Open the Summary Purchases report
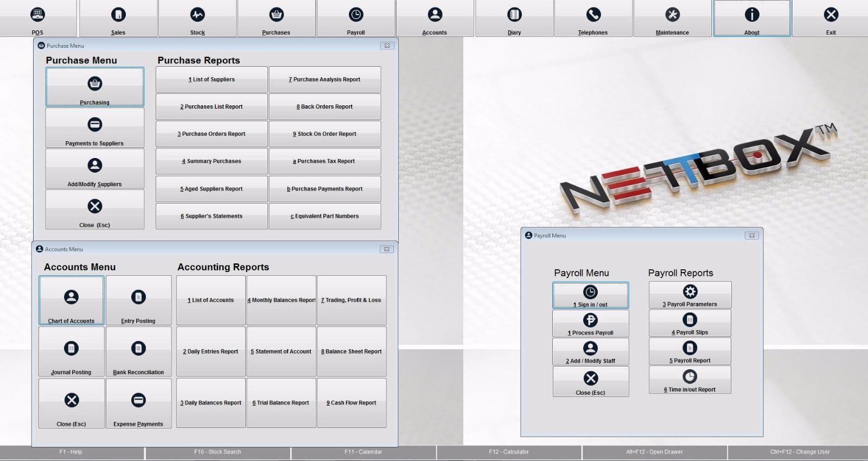868x461 pixels. tap(212, 161)
